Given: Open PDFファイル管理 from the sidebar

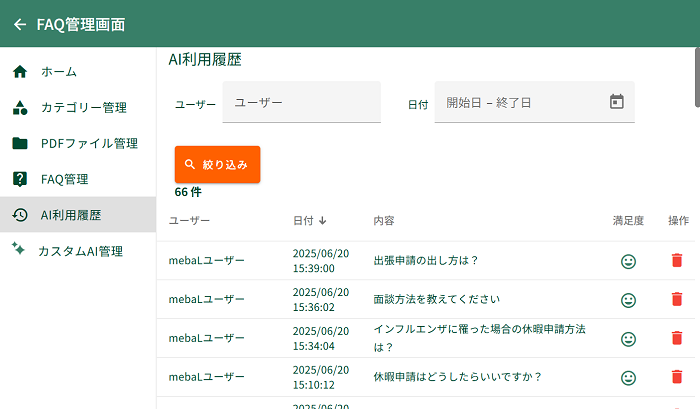Looking at the screenshot, I should pos(89,144).
